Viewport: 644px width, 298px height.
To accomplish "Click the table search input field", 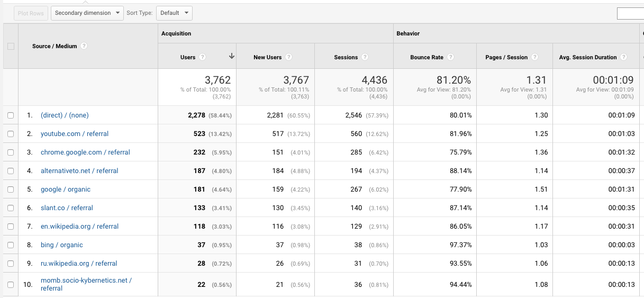I will (x=630, y=13).
